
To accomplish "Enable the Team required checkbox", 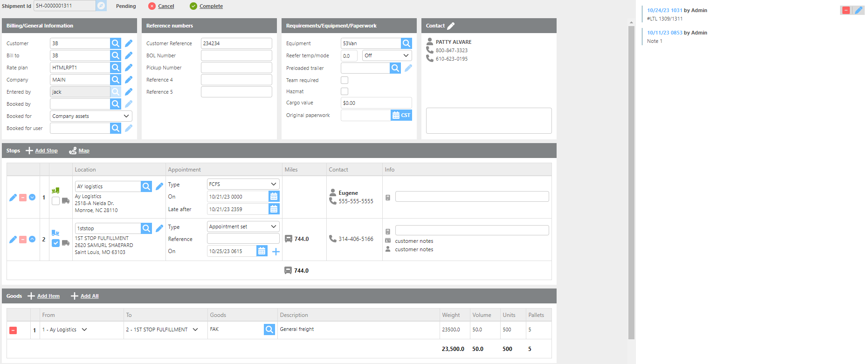I will coord(344,80).
